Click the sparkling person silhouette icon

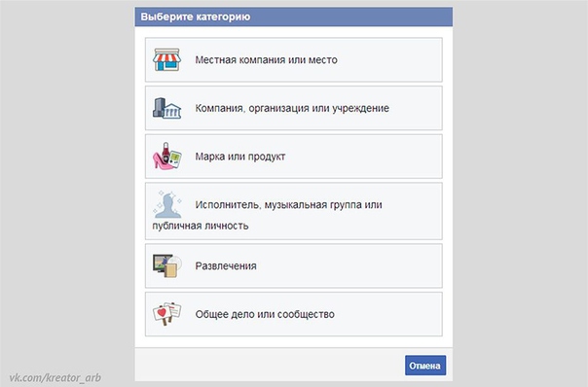[167, 204]
